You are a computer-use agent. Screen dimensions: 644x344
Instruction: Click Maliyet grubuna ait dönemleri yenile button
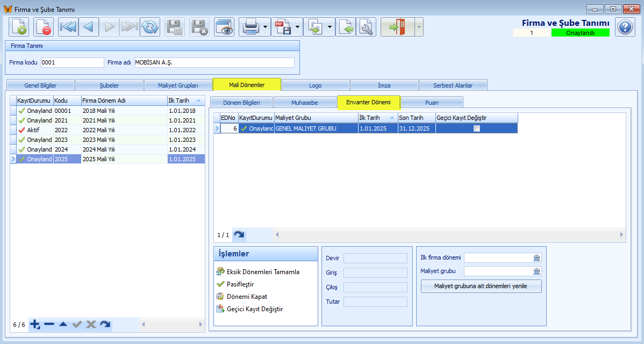481,286
